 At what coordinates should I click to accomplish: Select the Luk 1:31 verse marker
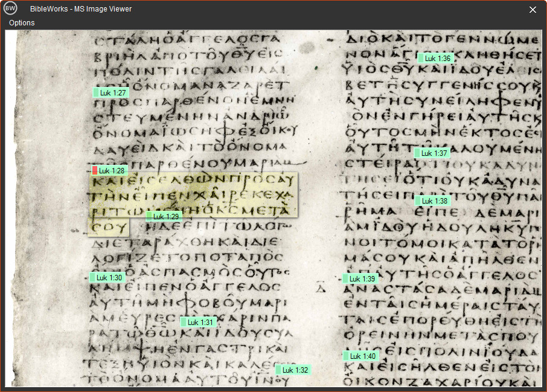tap(198, 322)
